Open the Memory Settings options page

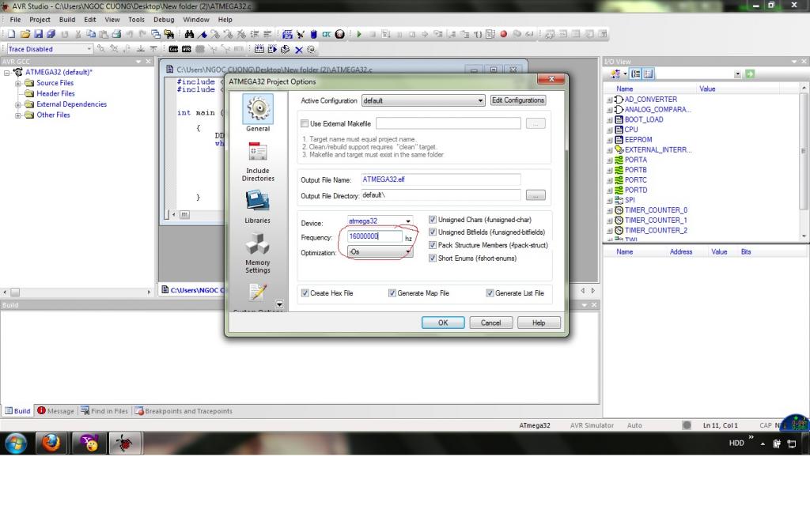point(258,252)
